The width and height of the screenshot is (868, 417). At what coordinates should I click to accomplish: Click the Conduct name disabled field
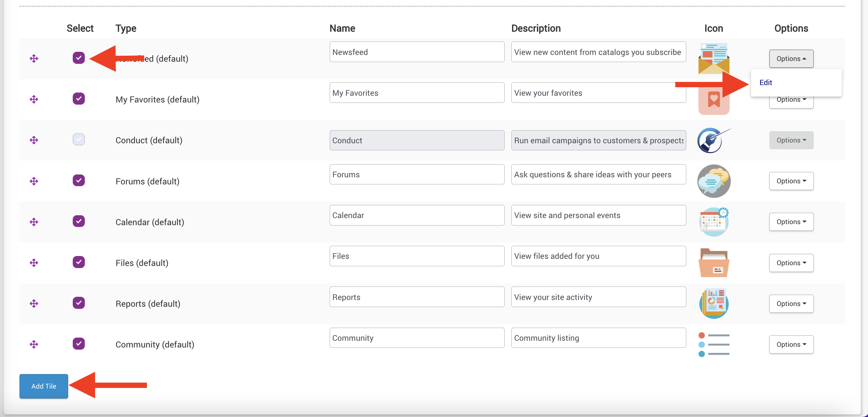click(417, 140)
